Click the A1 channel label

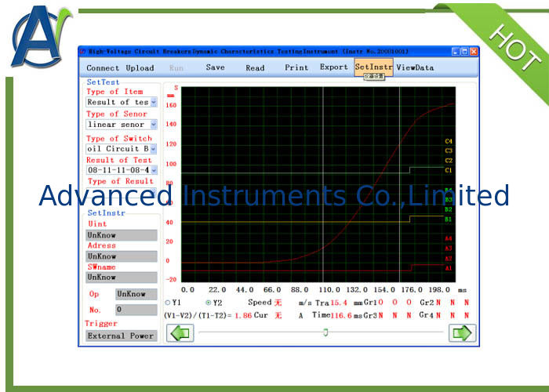[x=449, y=268]
